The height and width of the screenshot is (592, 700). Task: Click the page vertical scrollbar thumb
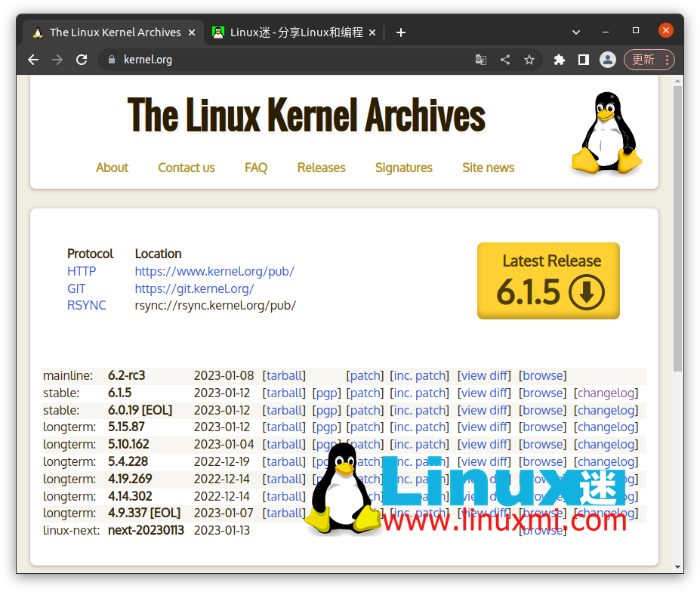(678, 228)
